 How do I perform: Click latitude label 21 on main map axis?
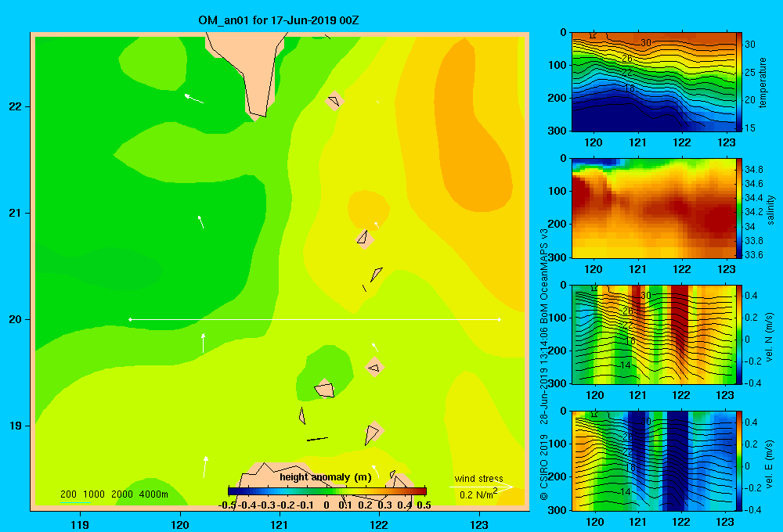point(16,213)
